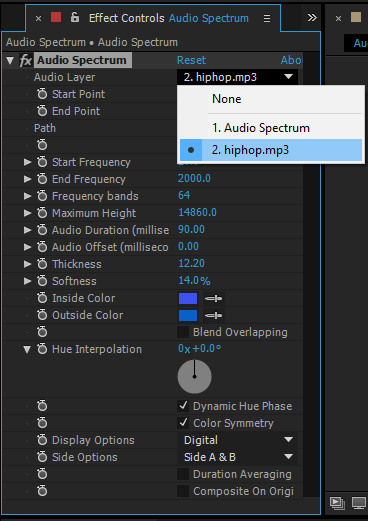
Task: Collapse Hue Interpolation property
Action: click(x=27, y=349)
